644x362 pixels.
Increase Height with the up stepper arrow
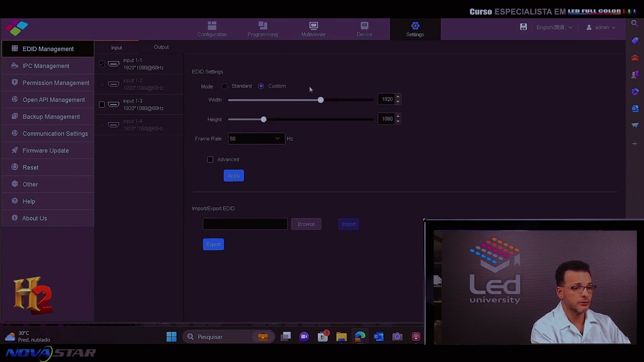coord(398,116)
